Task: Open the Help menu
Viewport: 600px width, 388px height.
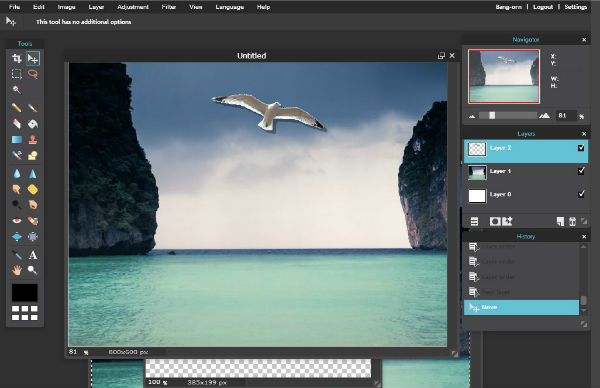Action: pos(263,7)
